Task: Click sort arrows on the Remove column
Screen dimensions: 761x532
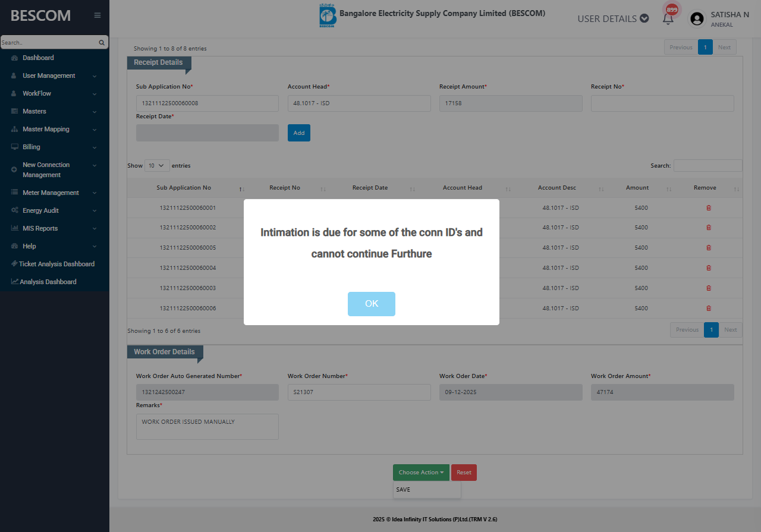Action: click(x=737, y=188)
